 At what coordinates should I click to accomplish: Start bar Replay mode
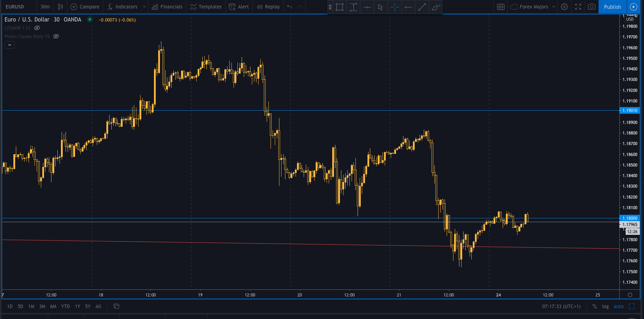pos(268,7)
